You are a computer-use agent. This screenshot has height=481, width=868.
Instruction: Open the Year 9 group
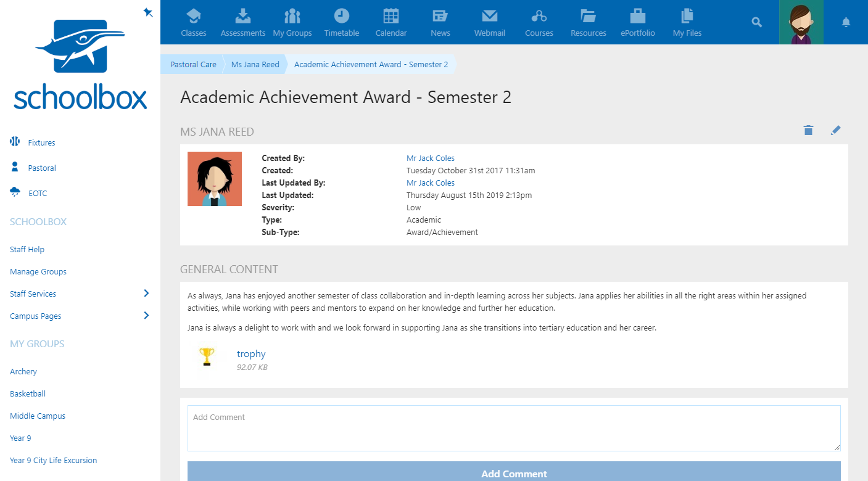20,438
